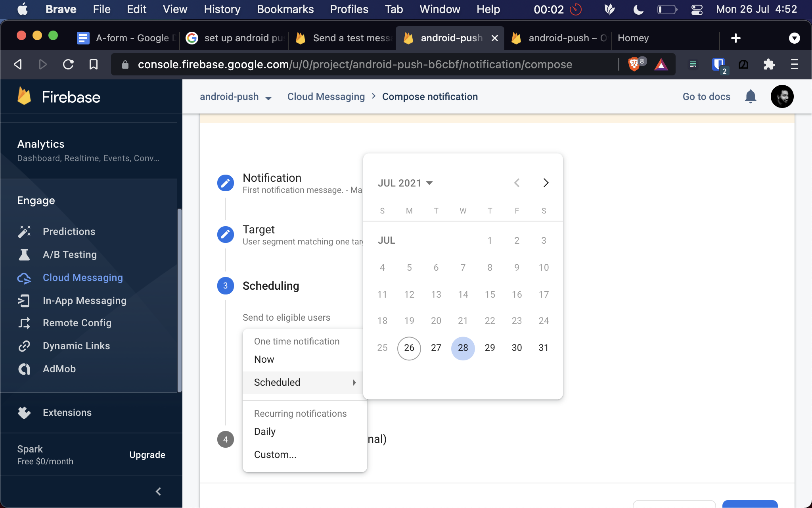Click the In-App Messaging sidebar icon
Screen dimensions: 812x508
(x=23, y=300)
